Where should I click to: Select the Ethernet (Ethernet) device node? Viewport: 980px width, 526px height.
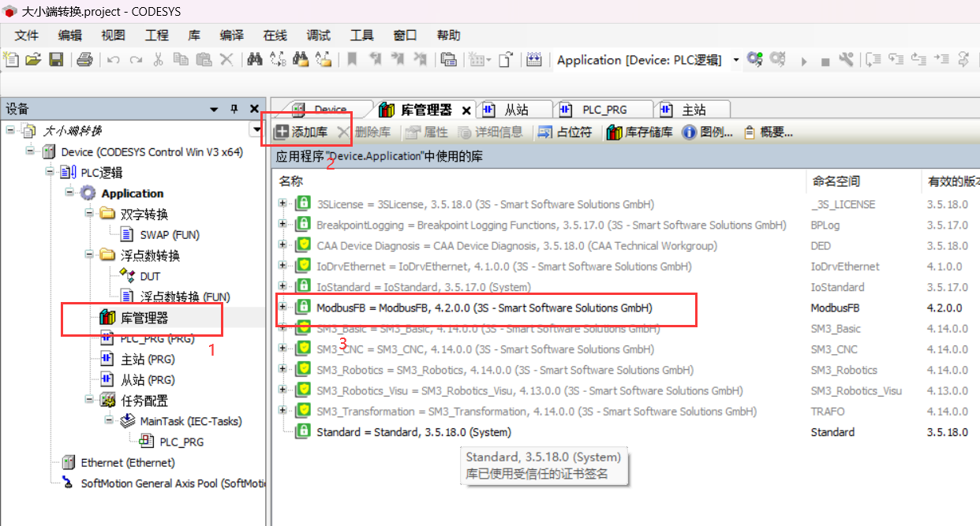pyautogui.click(x=128, y=462)
